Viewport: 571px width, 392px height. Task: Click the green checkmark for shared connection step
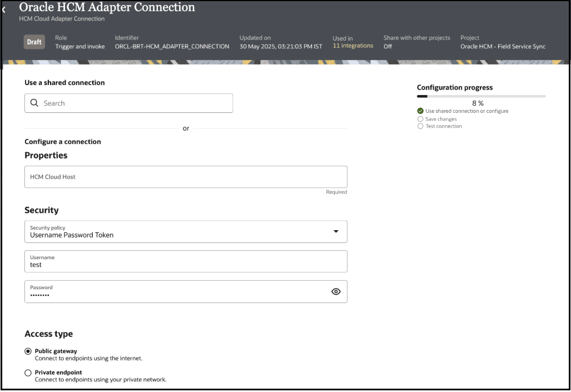(420, 111)
